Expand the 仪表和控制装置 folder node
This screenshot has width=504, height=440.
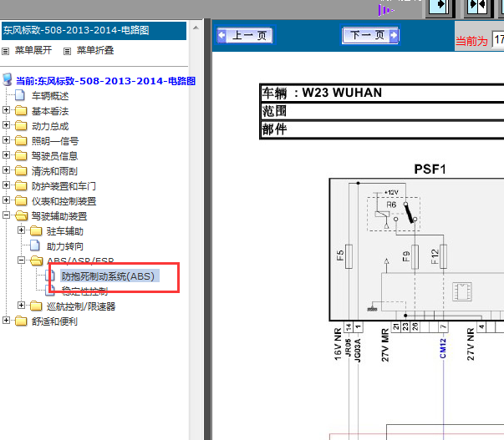tap(6, 200)
